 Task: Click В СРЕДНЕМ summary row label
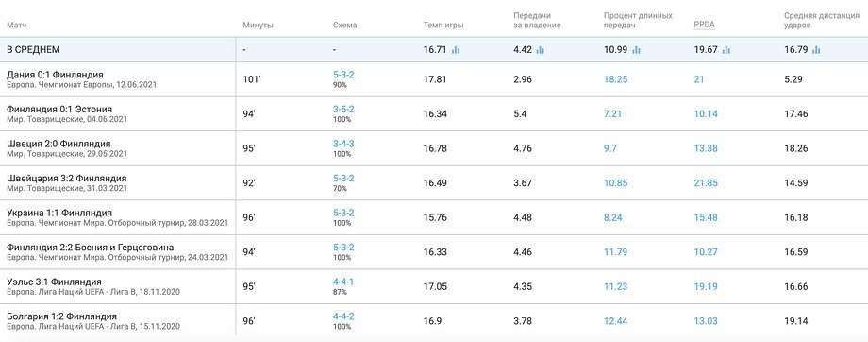(33, 50)
